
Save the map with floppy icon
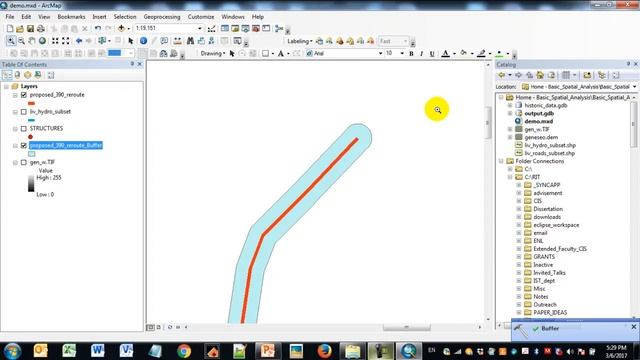(30, 29)
